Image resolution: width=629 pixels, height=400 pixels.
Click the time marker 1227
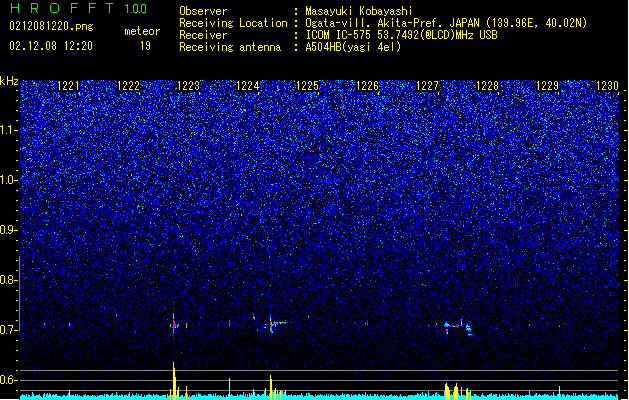[428, 86]
